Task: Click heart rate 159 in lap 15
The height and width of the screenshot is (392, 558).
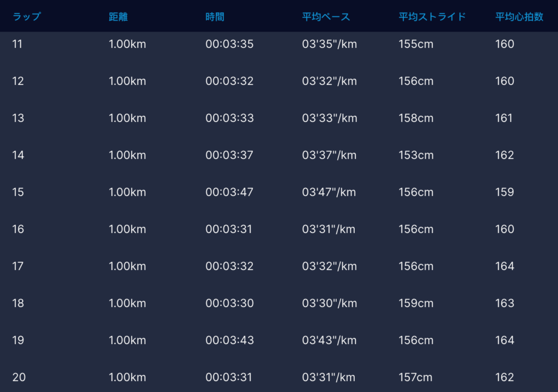Action: (x=505, y=192)
